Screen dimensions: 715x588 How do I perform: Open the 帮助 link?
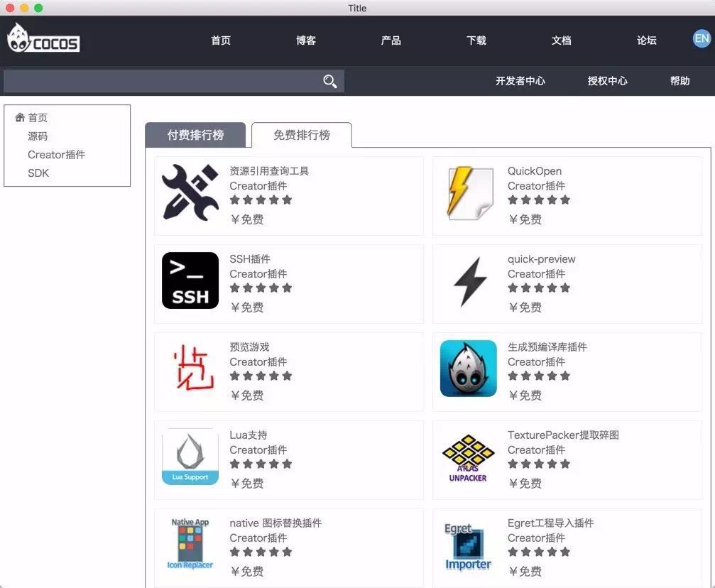679,81
